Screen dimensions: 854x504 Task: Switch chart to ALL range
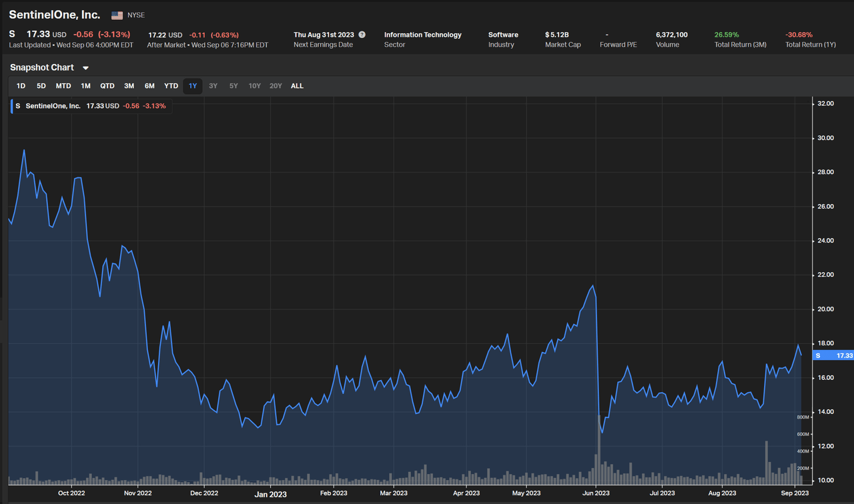297,86
